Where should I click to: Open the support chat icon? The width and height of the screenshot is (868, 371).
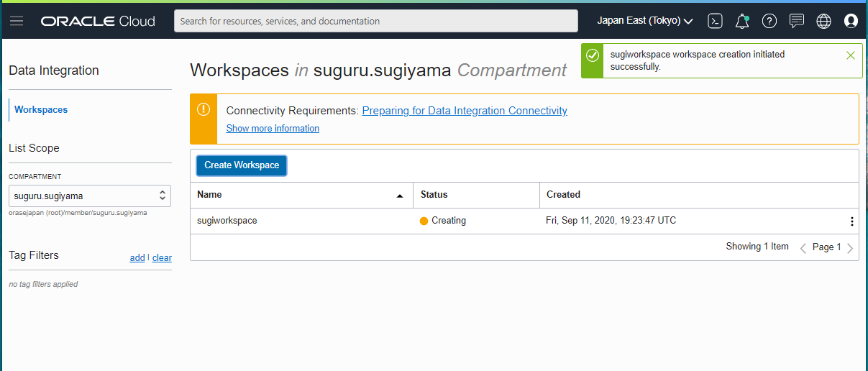[x=797, y=21]
